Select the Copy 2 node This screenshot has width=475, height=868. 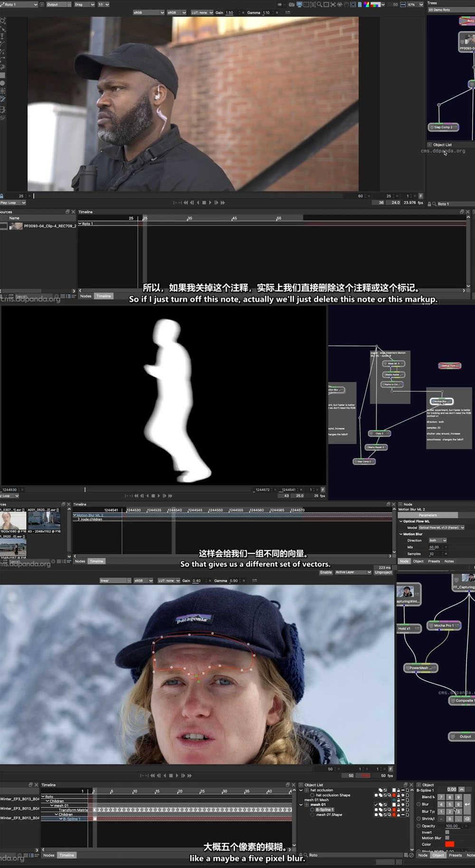[x=380, y=433]
